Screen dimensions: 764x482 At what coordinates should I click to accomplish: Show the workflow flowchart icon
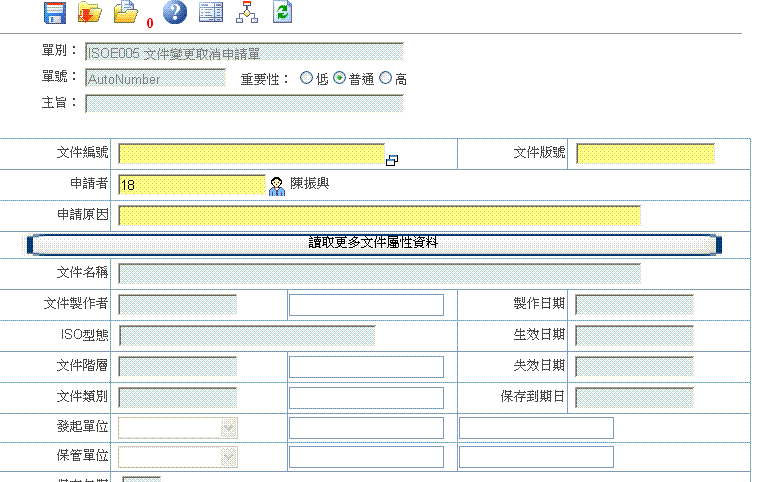[x=246, y=13]
